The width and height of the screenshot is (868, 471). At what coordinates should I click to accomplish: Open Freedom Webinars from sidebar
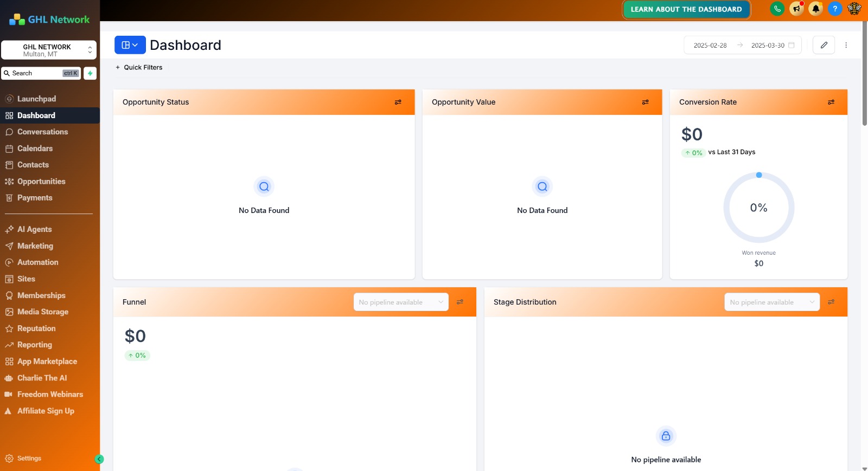click(x=50, y=395)
